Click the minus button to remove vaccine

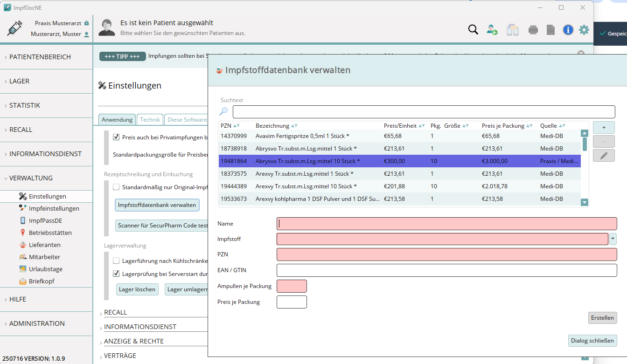click(x=604, y=141)
